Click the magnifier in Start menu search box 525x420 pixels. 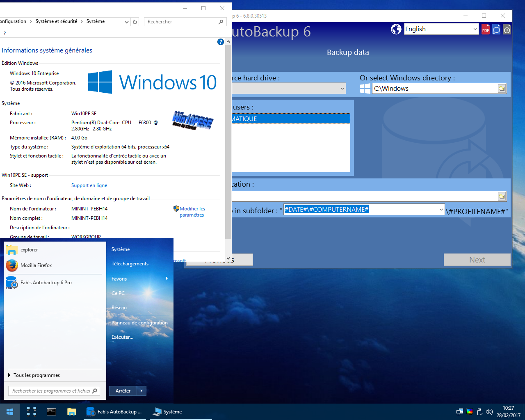coord(95,391)
